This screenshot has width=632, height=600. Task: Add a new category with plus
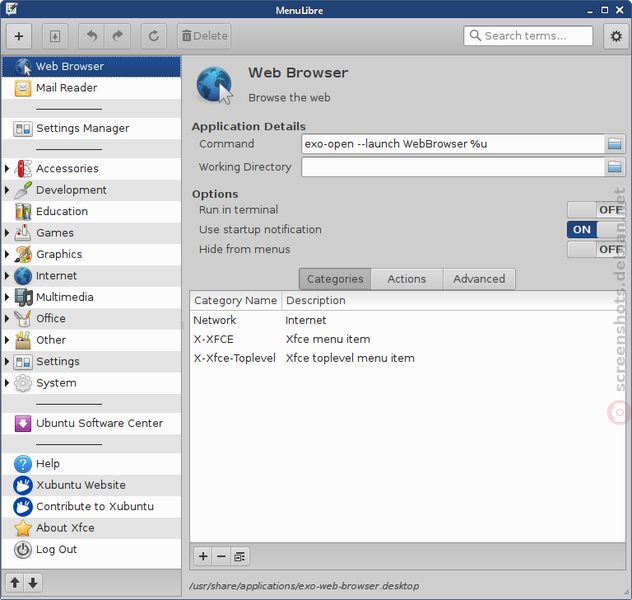(203, 556)
